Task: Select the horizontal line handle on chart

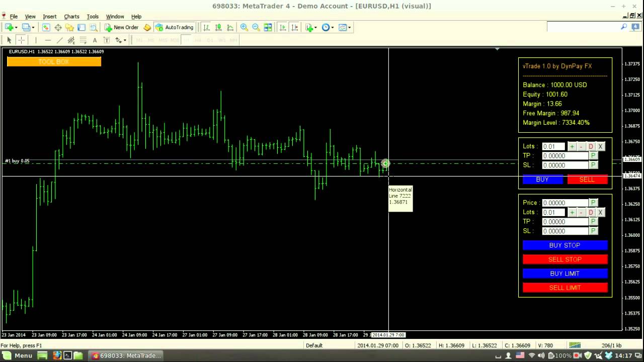Action: (385, 163)
